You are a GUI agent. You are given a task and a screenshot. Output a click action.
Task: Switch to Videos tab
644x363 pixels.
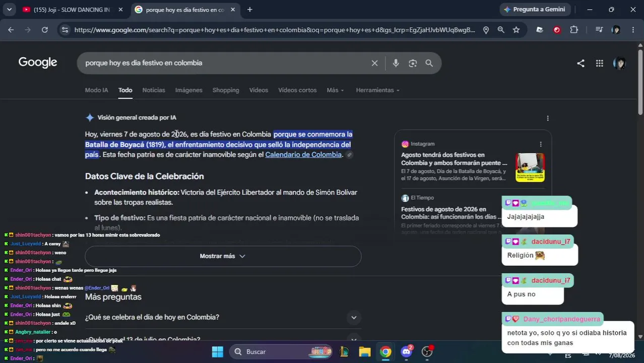[x=259, y=90]
